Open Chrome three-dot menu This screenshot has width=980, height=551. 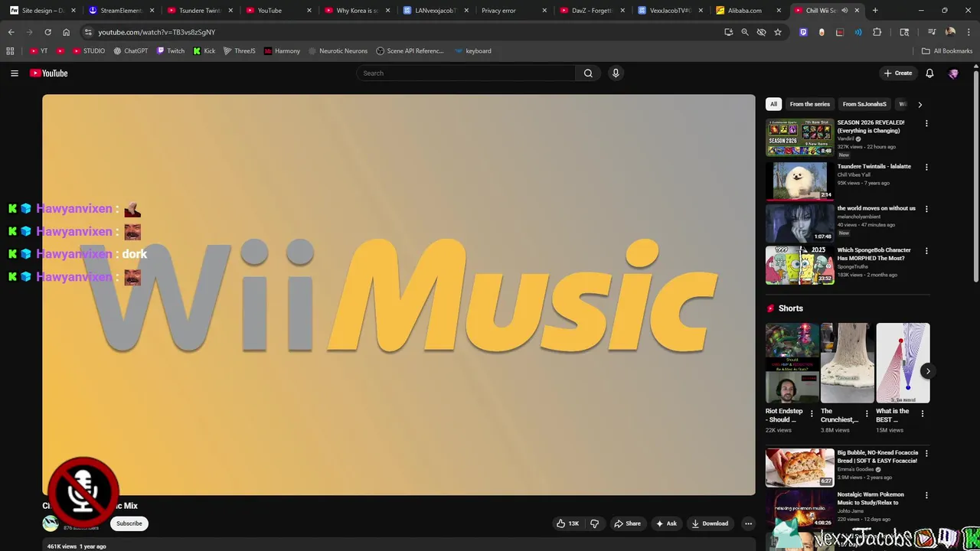(x=969, y=32)
